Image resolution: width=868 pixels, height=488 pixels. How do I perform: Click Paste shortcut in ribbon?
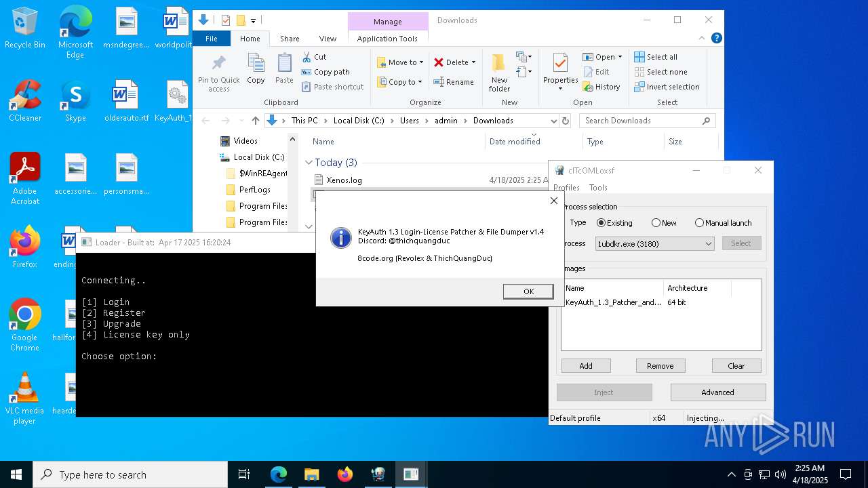333,87
